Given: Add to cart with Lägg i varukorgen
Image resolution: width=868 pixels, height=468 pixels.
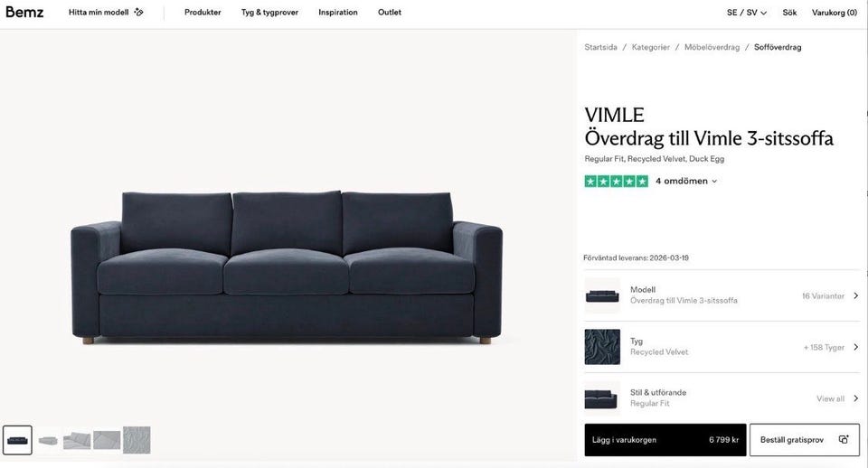Looking at the screenshot, I should (665, 440).
